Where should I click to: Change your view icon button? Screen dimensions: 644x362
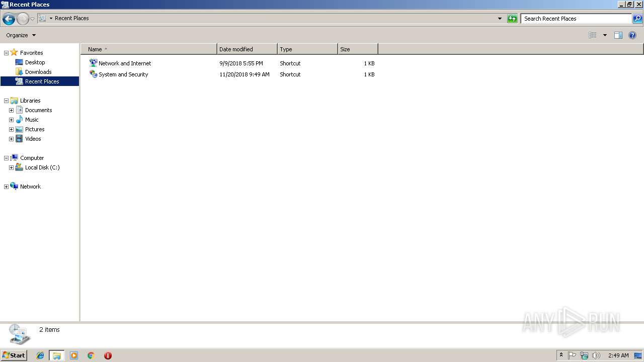(593, 35)
